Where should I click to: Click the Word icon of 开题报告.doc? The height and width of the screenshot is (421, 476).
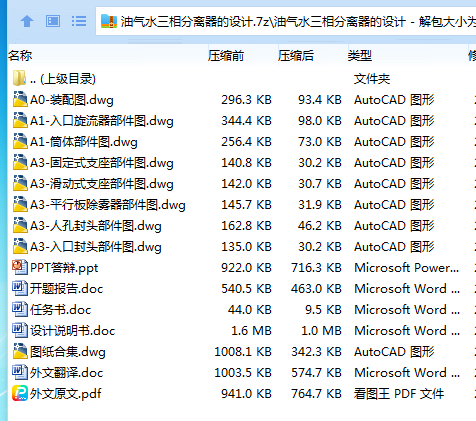click(20, 288)
